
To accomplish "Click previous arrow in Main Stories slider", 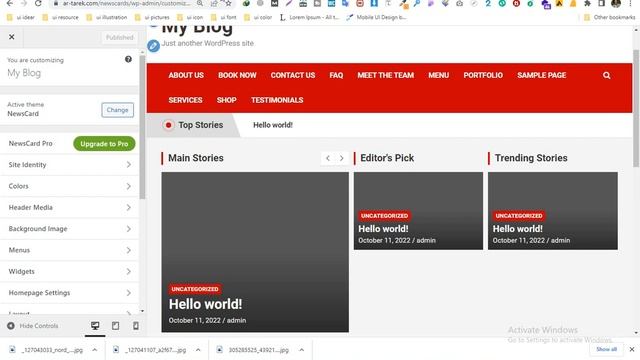I will pos(328,158).
